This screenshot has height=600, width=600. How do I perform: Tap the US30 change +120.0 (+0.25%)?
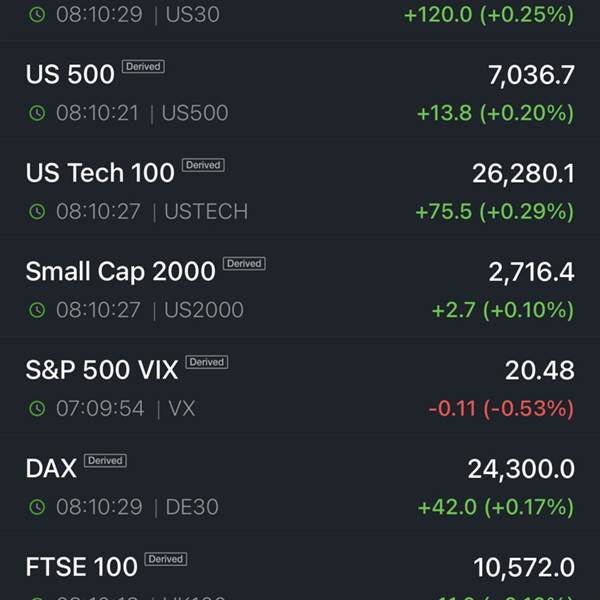coord(488,15)
